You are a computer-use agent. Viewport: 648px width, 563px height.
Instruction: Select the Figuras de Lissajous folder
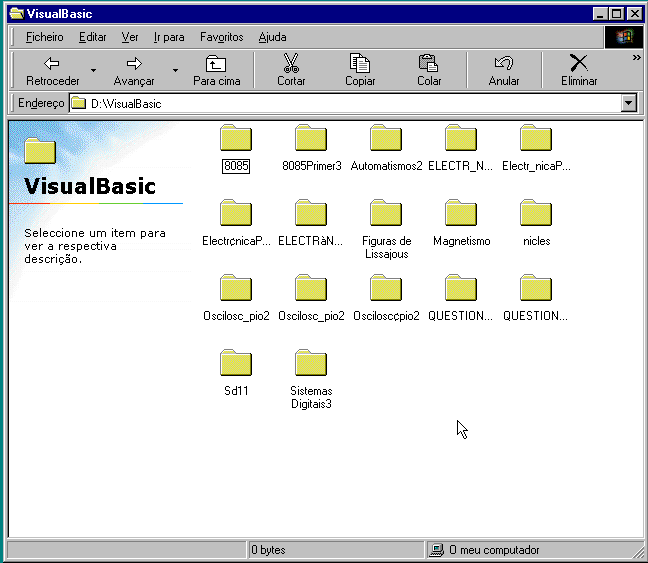coord(386,213)
